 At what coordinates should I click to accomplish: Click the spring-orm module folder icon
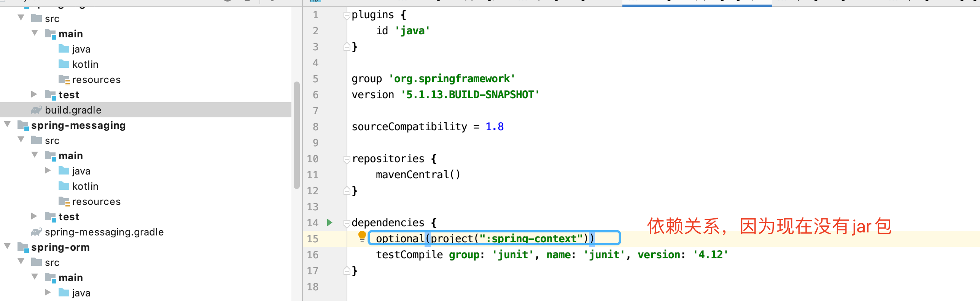point(23,247)
